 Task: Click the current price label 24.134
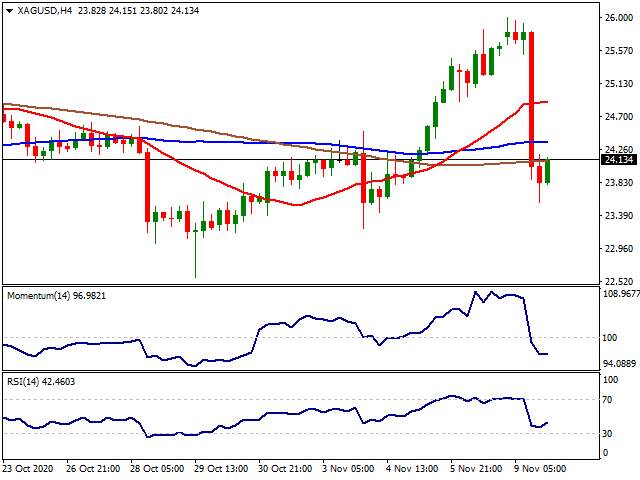pyautogui.click(x=620, y=160)
